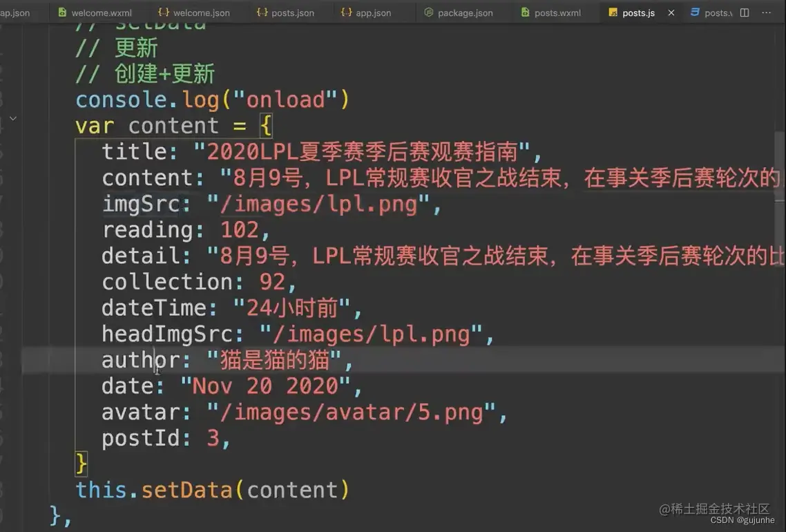Switch to the welcome.wxml tab
The image size is (786, 532).
coord(95,12)
